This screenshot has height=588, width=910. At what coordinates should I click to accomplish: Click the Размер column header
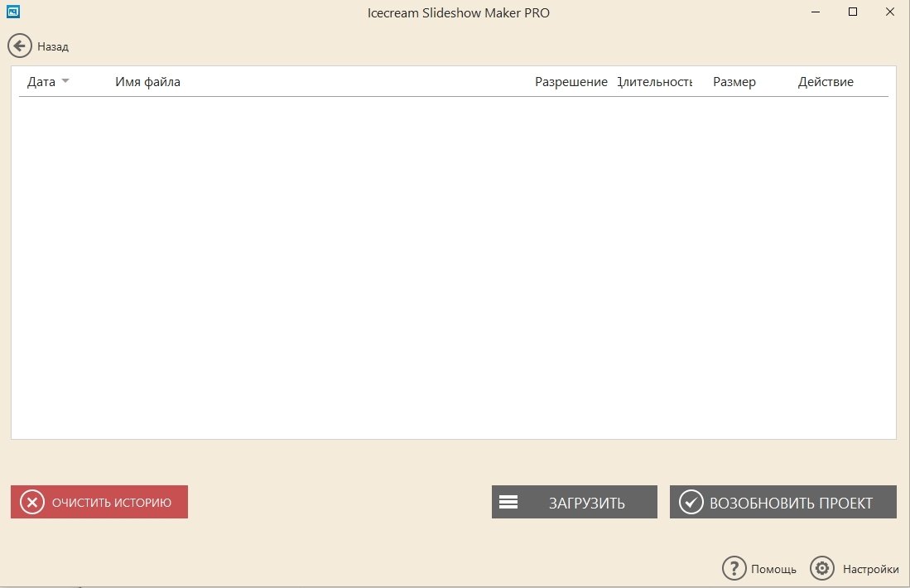pyautogui.click(x=734, y=82)
